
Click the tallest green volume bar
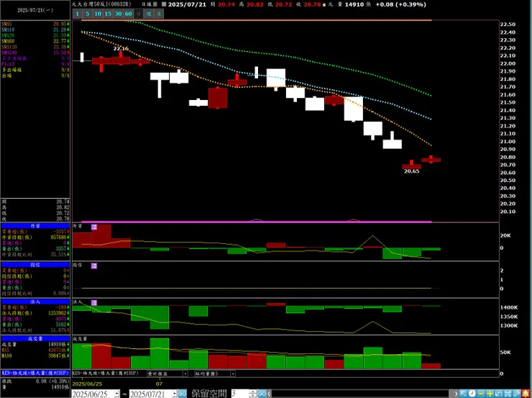[x=160, y=353]
